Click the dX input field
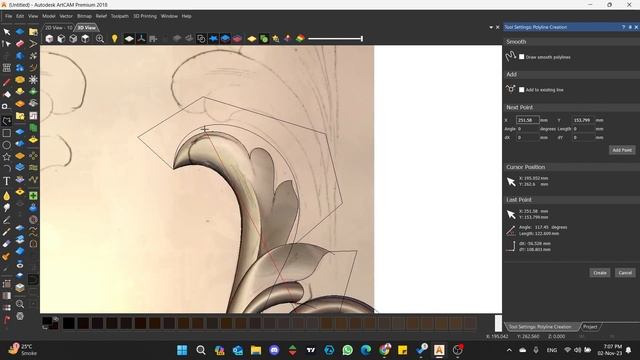The height and width of the screenshot is (360, 640). point(527,138)
